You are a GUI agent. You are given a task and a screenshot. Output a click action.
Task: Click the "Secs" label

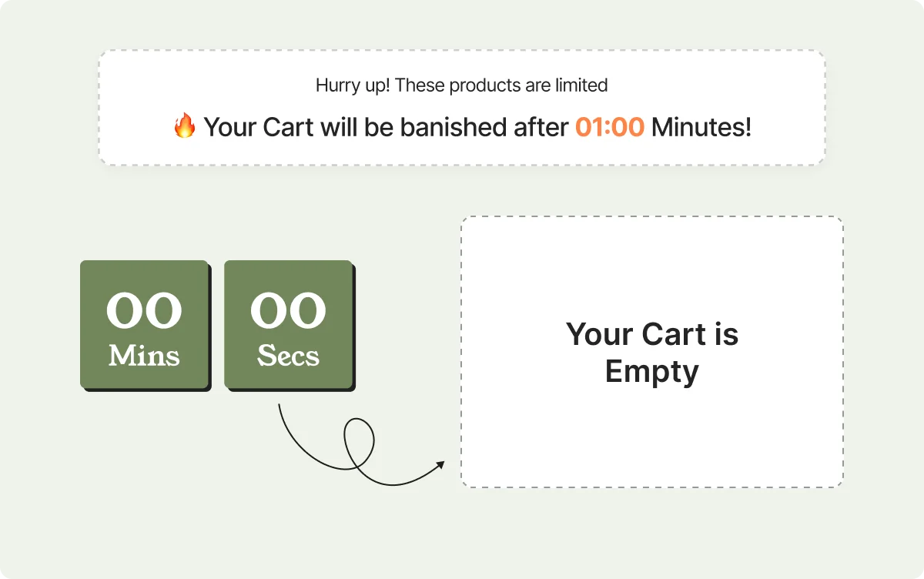(x=288, y=356)
